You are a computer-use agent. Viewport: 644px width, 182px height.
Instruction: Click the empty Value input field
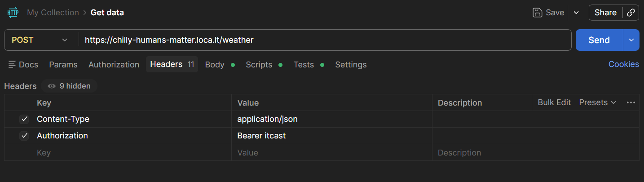point(332,152)
